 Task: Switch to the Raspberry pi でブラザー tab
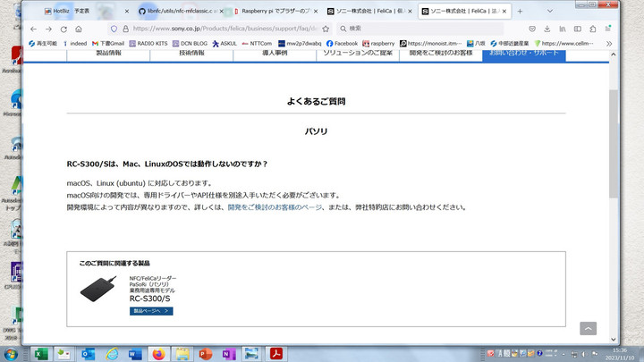tap(275, 11)
